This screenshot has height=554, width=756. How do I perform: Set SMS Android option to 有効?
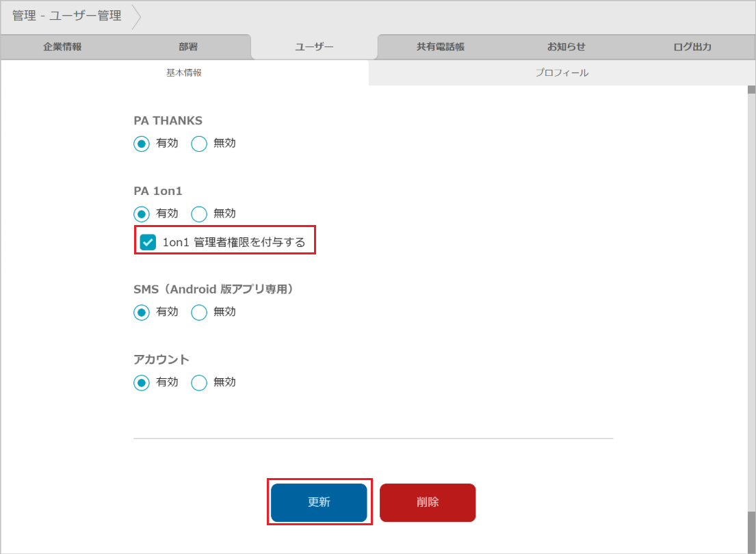(x=141, y=313)
